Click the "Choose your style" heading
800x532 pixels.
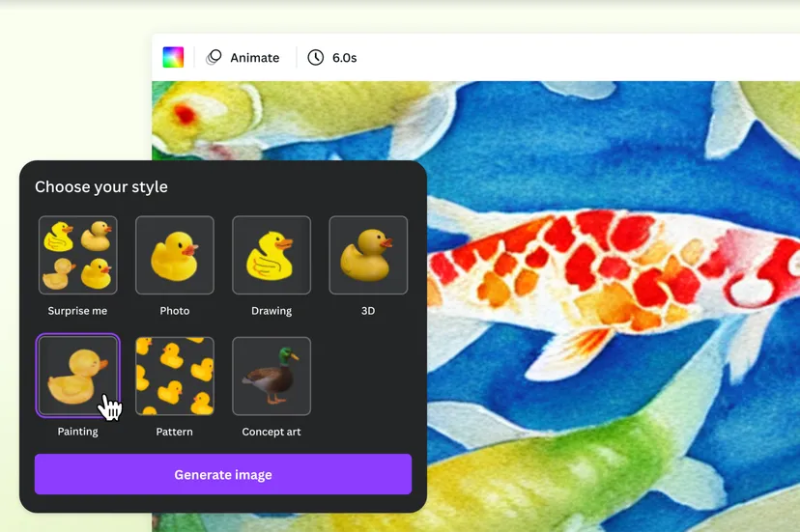[x=101, y=186]
